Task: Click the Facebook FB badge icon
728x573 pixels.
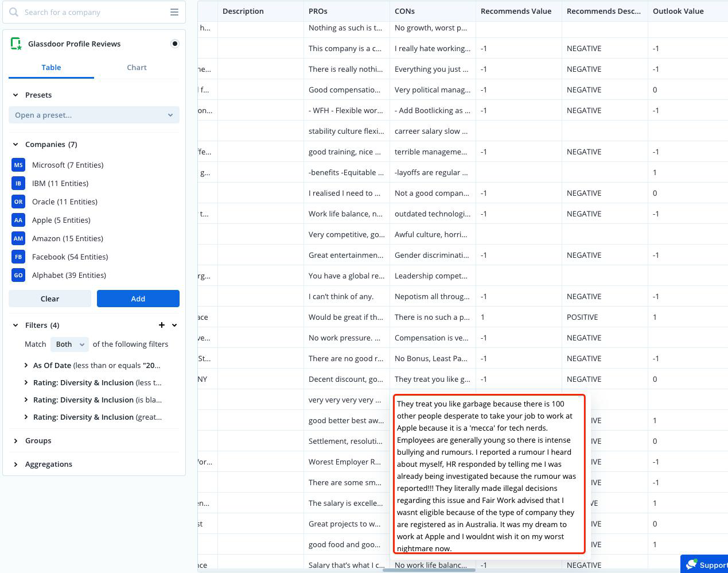Action: point(18,257)
